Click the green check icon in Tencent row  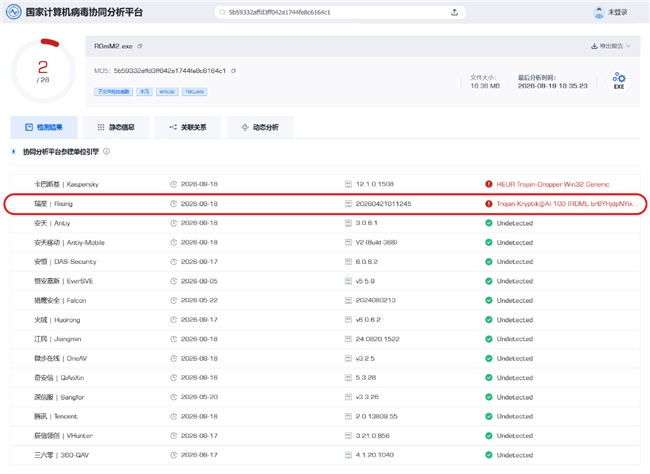pos(489,416)
